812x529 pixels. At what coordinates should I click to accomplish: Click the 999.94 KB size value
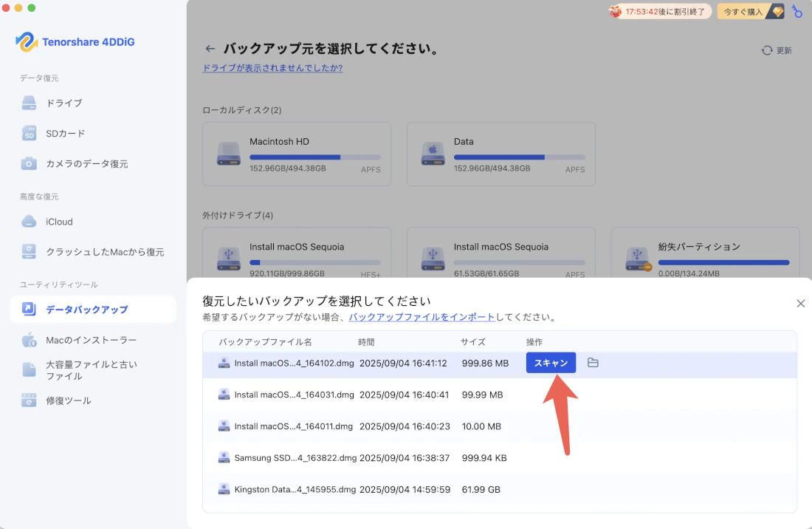tap(484, 458)
